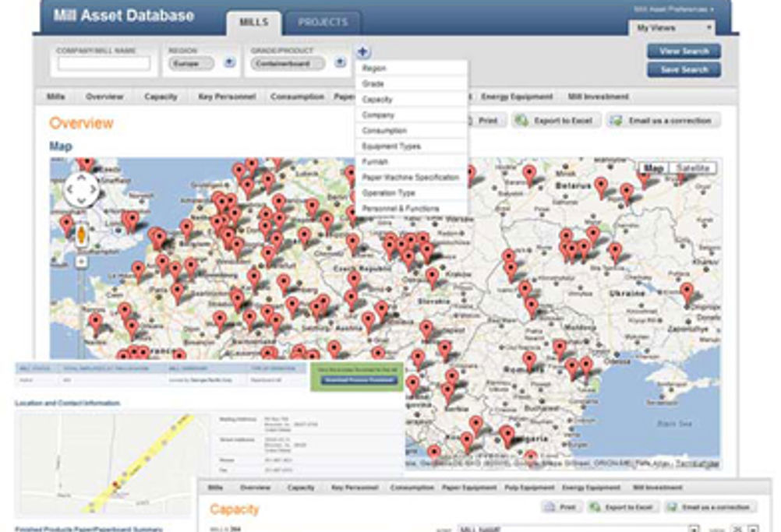Image resolution: width=781 pixels, height=532 pixels.
Task: Click the Location and Contact Information heading
Action: (67, 403)
